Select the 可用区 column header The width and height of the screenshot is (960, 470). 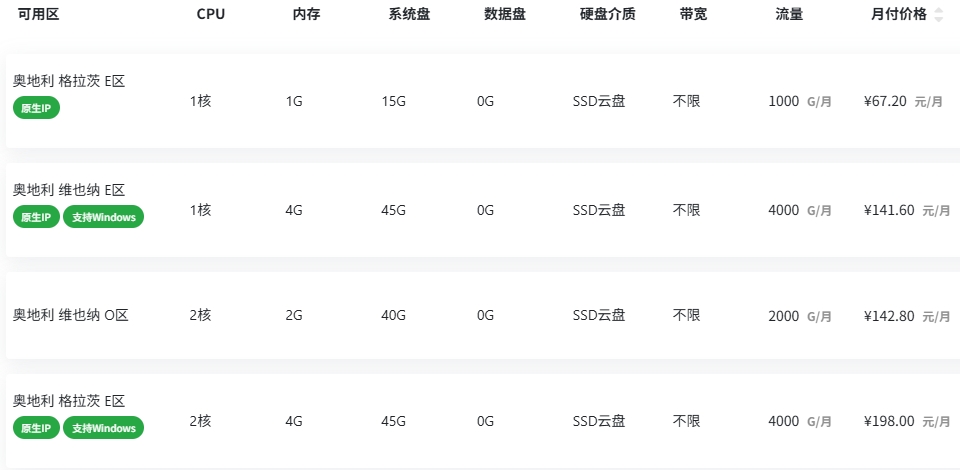click(x=38, y=15)
